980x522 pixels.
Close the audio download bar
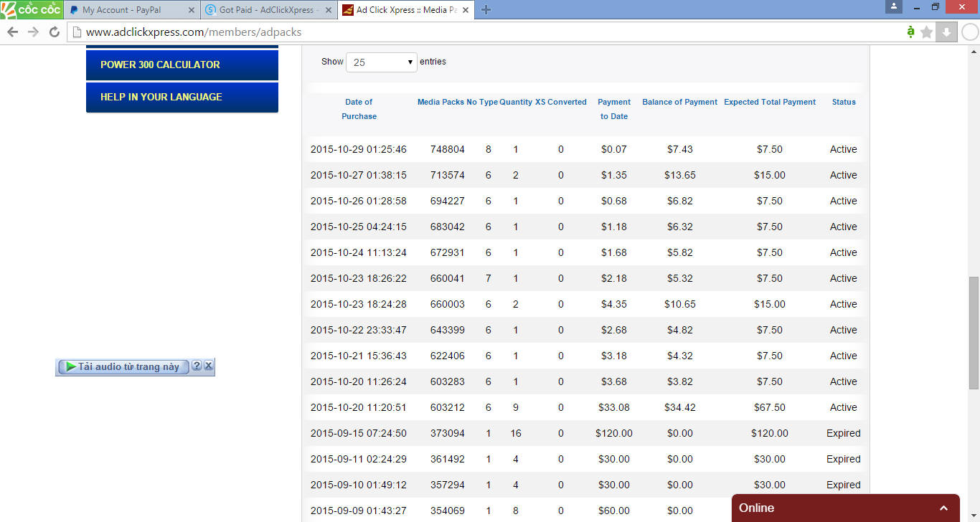[x=208, y=366]
